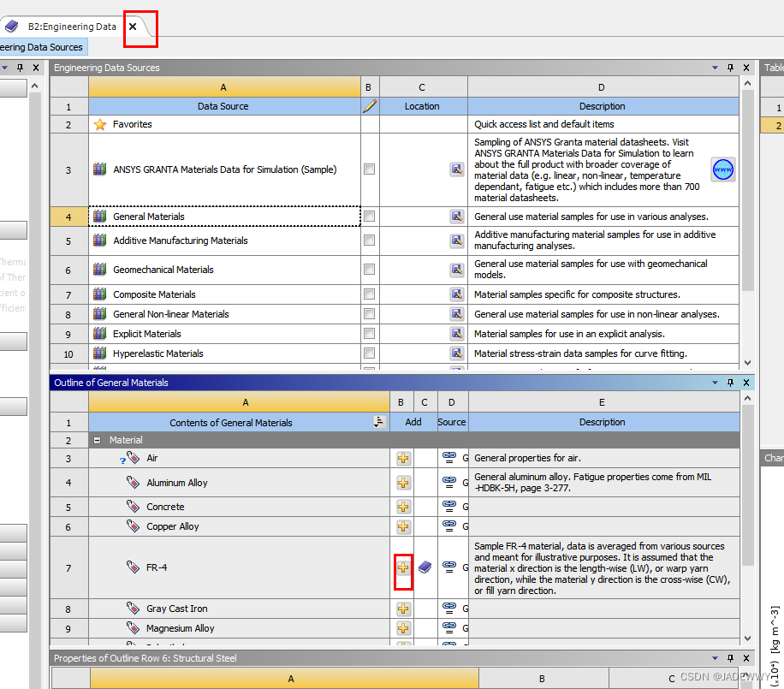Screen dimensions: 784x689
Task: Click the sort icon in Contents of General Materials header
Action: click(379, 422)
